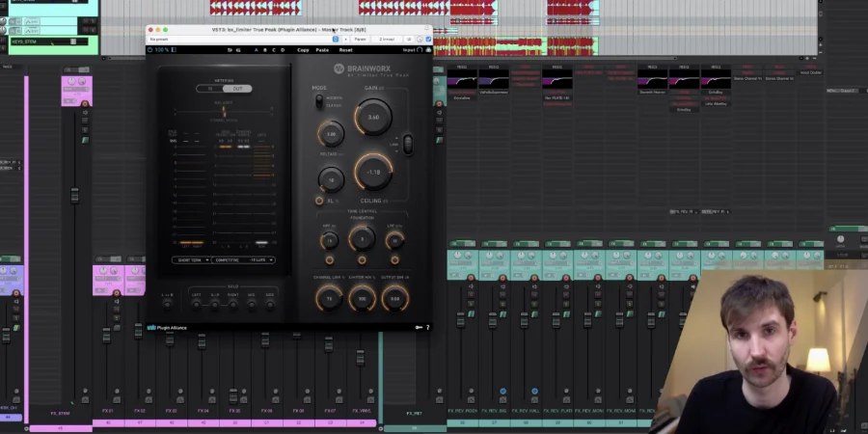Click the Gain knob showing 3.60
The height and width of the screenshot is (434, 868).
373,118
